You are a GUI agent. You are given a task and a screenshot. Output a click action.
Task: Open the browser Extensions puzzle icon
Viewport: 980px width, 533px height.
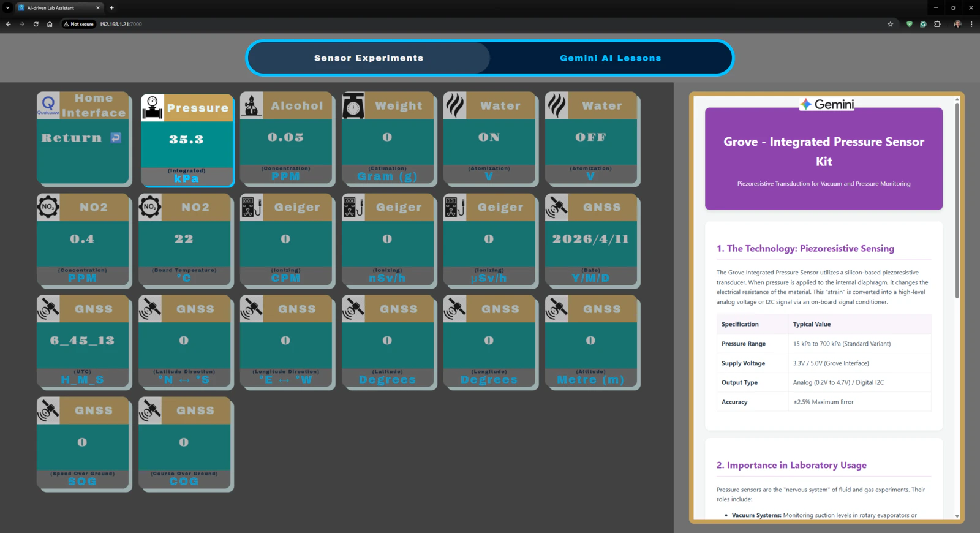tap(937, 24)
